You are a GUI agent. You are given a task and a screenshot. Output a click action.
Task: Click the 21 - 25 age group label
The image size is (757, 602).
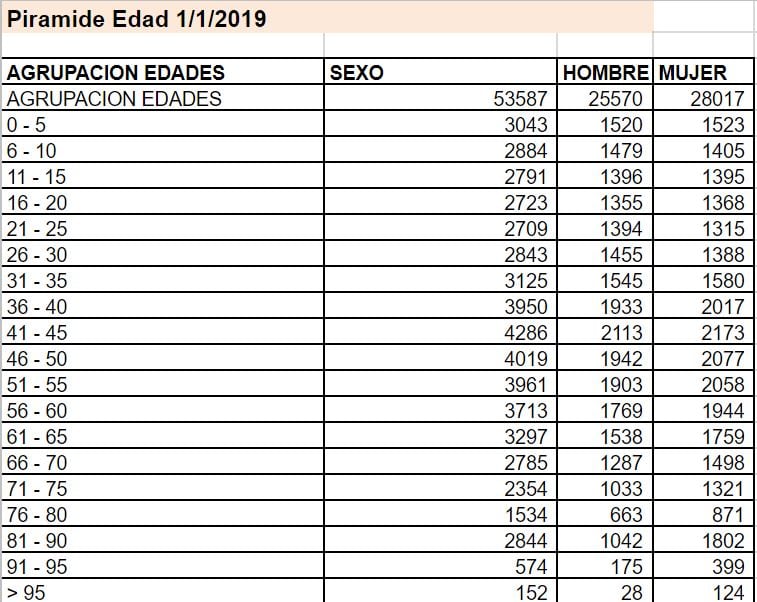click(x=37, y=229)
